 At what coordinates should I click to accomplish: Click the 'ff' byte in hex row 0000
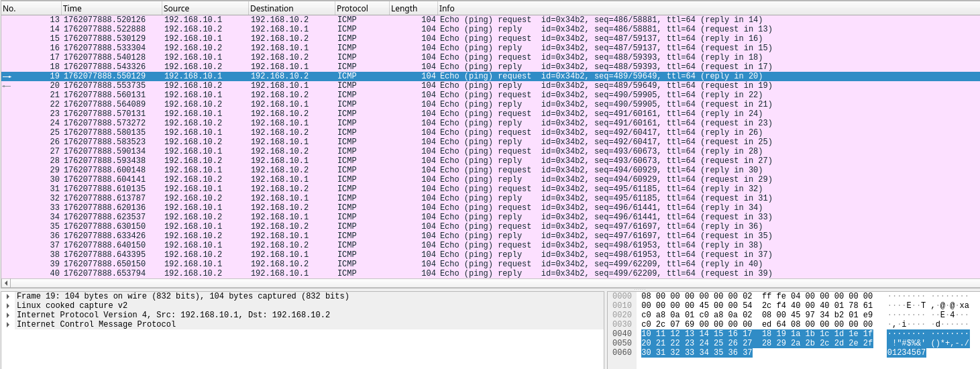click(x=767, y=297)
